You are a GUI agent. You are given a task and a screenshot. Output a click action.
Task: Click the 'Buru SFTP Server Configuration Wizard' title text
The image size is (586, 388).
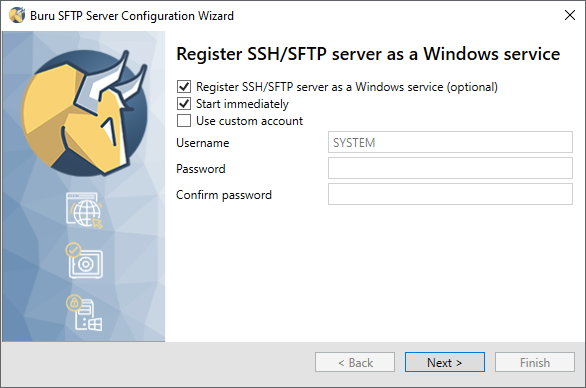tap(132, 16)
